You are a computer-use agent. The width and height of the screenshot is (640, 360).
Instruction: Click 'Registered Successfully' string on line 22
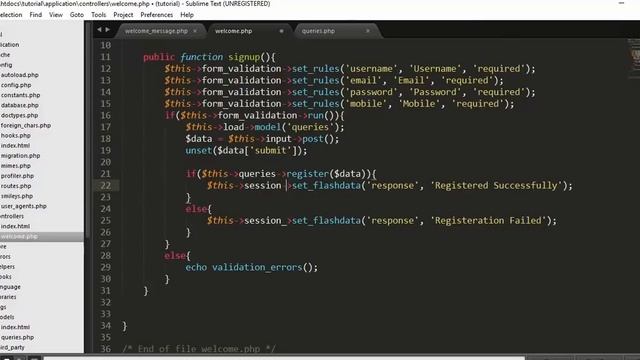click(498, 186)
